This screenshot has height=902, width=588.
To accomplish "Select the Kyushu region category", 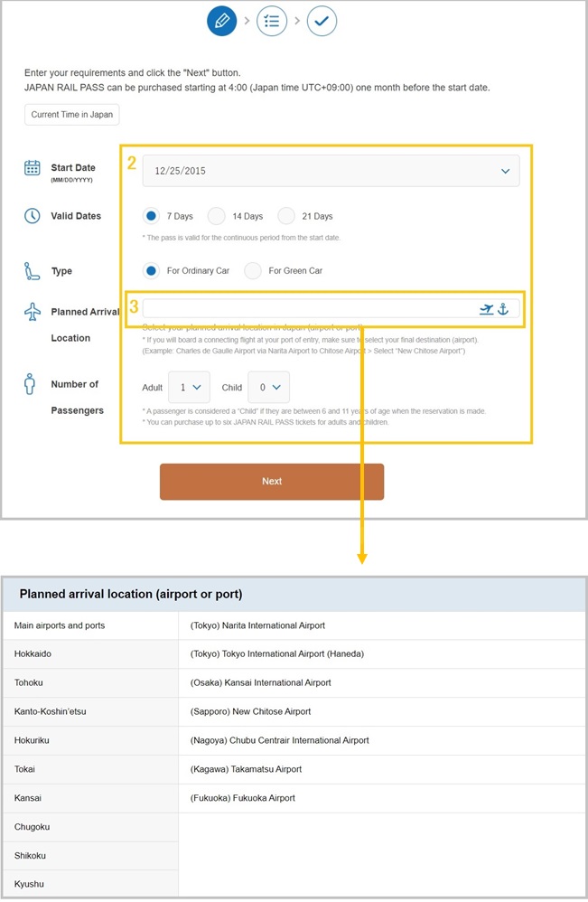I will (x=91, y=884).
